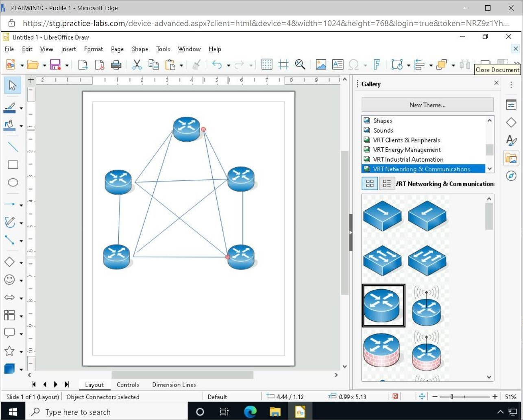The width and height of the screenshot is (523, 420).
Task: Select VRT Energy Management gallery theme
Action: tap(407, 150)
